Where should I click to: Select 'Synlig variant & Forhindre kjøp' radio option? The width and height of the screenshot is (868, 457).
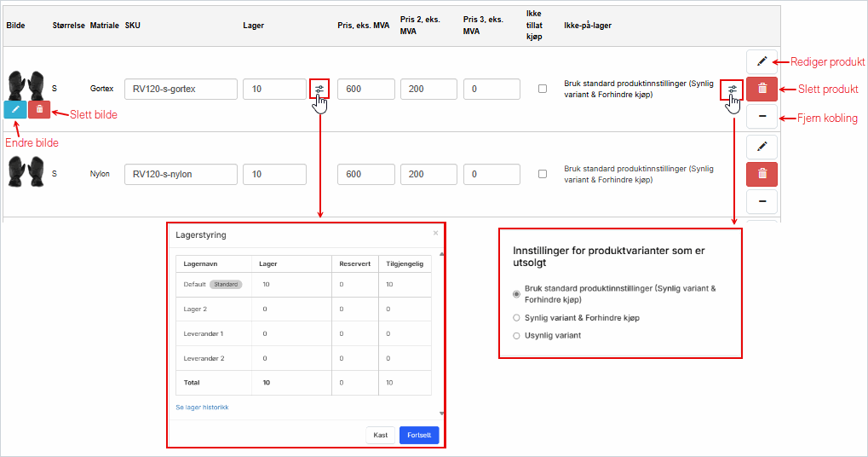(x=516, y=318)
